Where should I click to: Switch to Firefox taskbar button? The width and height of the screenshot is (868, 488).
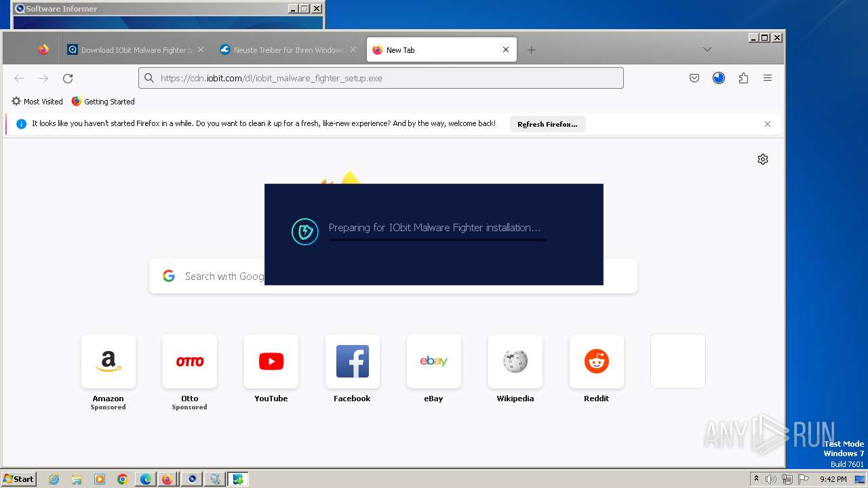click(x=167, y=479)
